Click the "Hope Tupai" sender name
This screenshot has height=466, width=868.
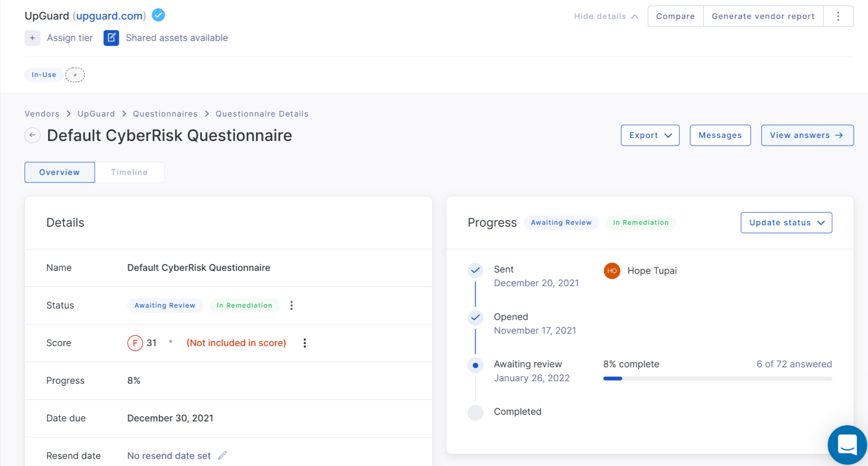click(x=652, y=271)
